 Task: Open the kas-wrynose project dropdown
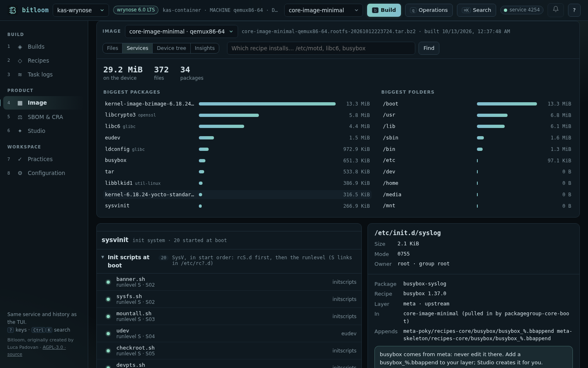click(x=81, y=10)
